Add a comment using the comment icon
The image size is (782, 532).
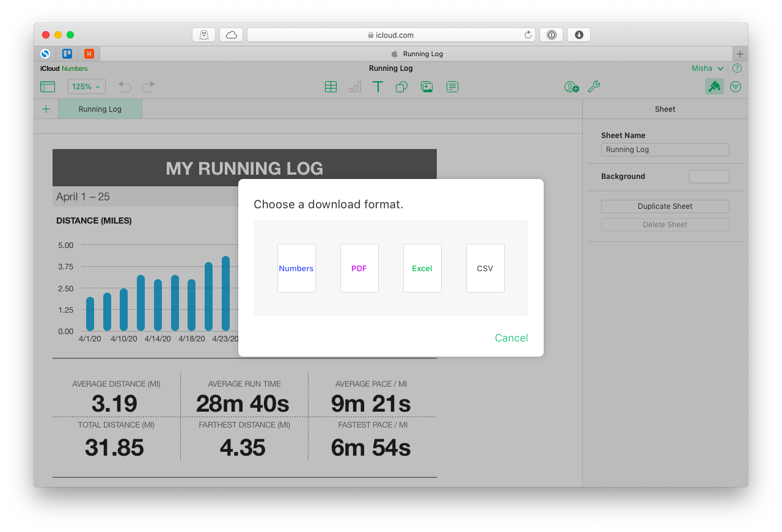pyautogui.click(x=452, y=87)
